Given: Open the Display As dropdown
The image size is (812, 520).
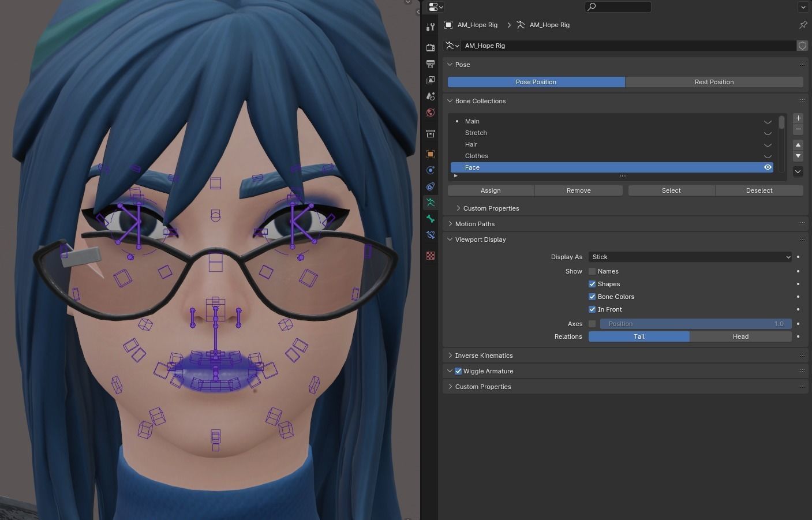Looking at the screenshot, I should 690,257.
